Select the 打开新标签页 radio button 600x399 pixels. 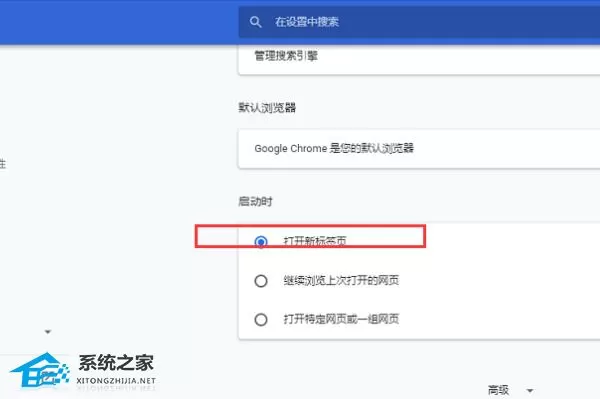pyautogui.click(x=261, y=242)
